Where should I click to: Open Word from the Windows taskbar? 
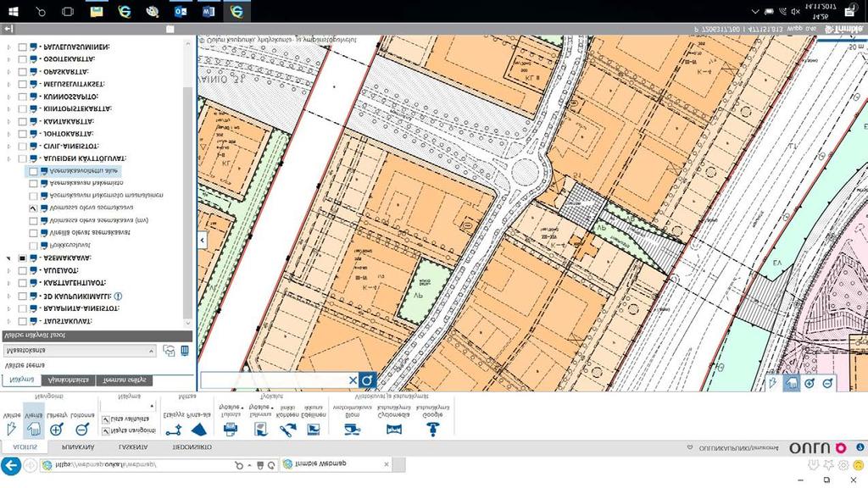[x=209, y=11]
